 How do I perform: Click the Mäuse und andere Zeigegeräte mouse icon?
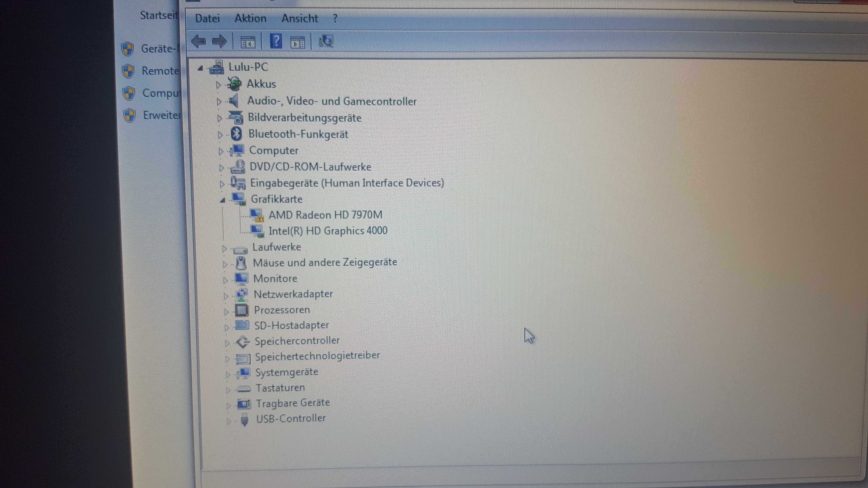point(241,263)
